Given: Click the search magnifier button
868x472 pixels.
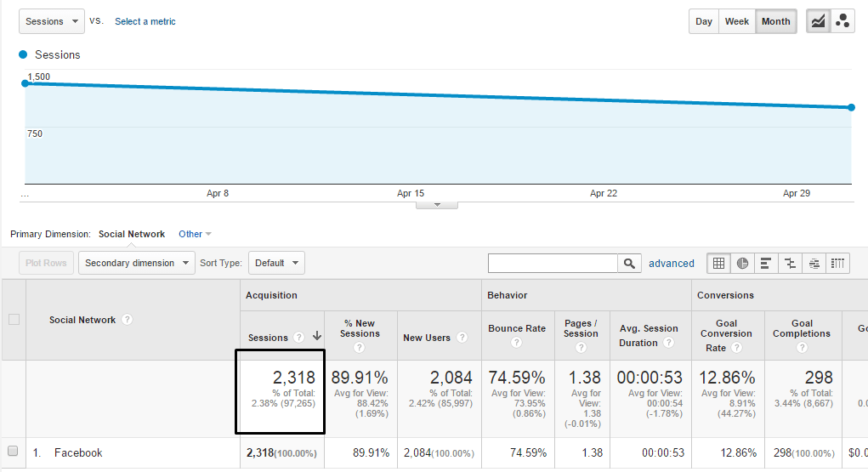Looking at the screenshot, I should (629, 264).
